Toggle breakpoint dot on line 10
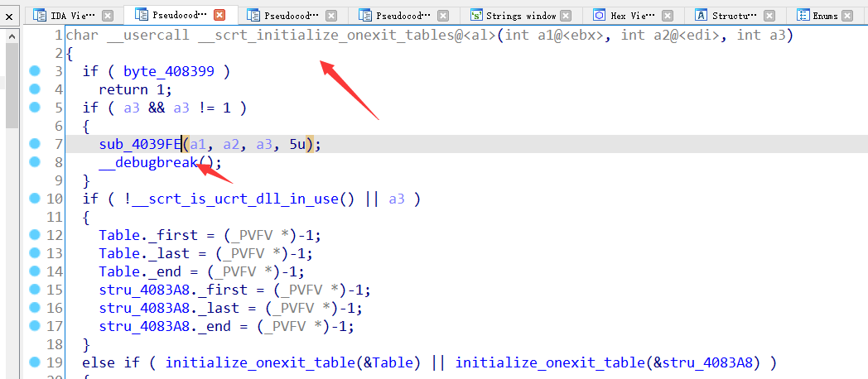This screenshot has width=868, height=379. point(35,198)
